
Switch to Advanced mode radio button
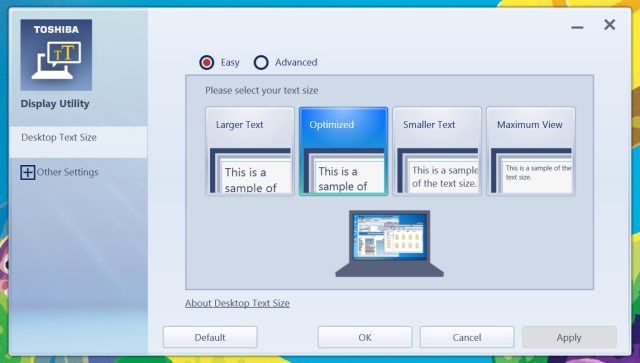(x=261, y=62)
